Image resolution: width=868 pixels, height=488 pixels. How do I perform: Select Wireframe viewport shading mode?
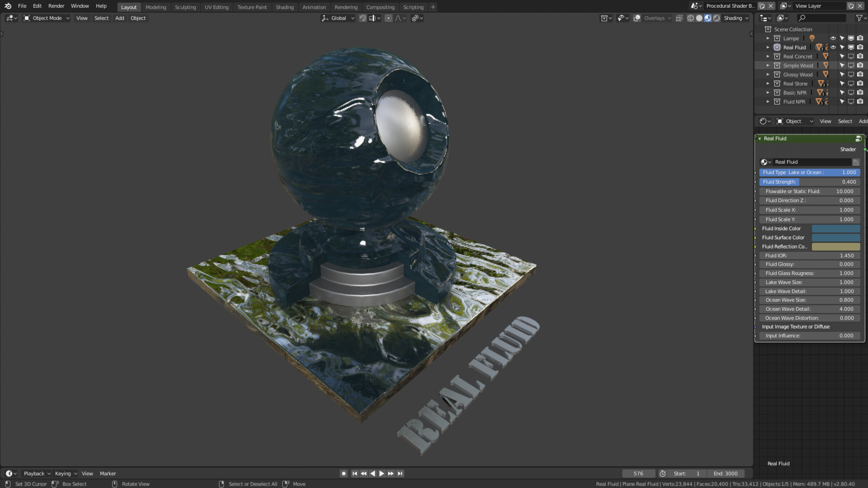[691, 18]
